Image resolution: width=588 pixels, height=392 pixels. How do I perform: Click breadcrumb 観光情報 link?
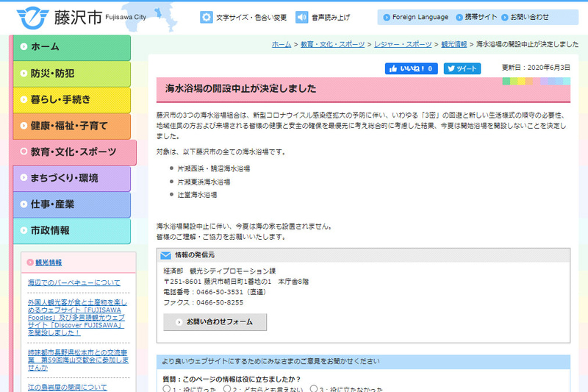(x=453, y=44)
